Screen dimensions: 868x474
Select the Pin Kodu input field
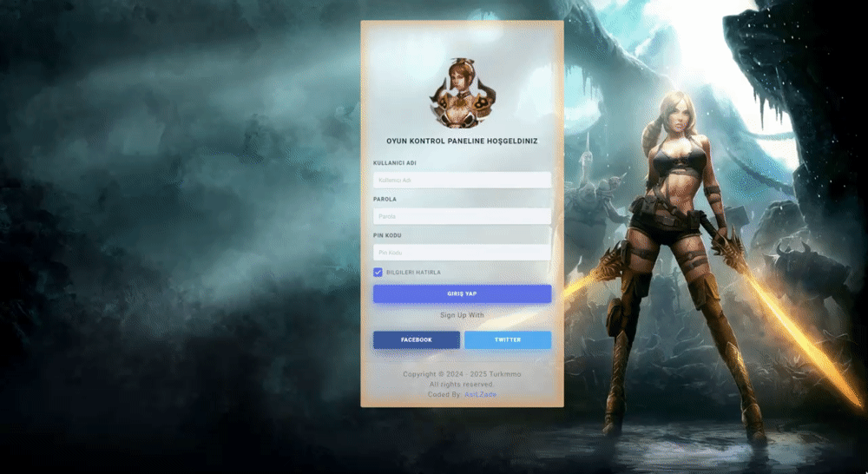pos(462,253)
